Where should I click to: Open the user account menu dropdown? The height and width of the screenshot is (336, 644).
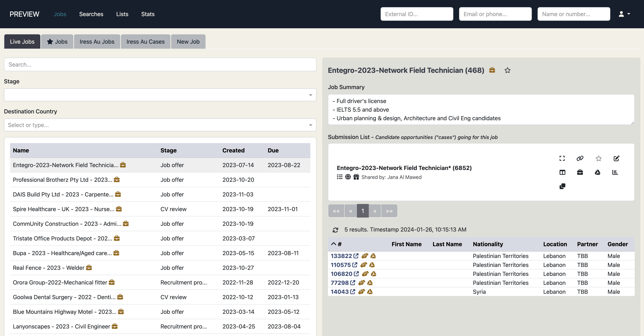click(624, 14)
